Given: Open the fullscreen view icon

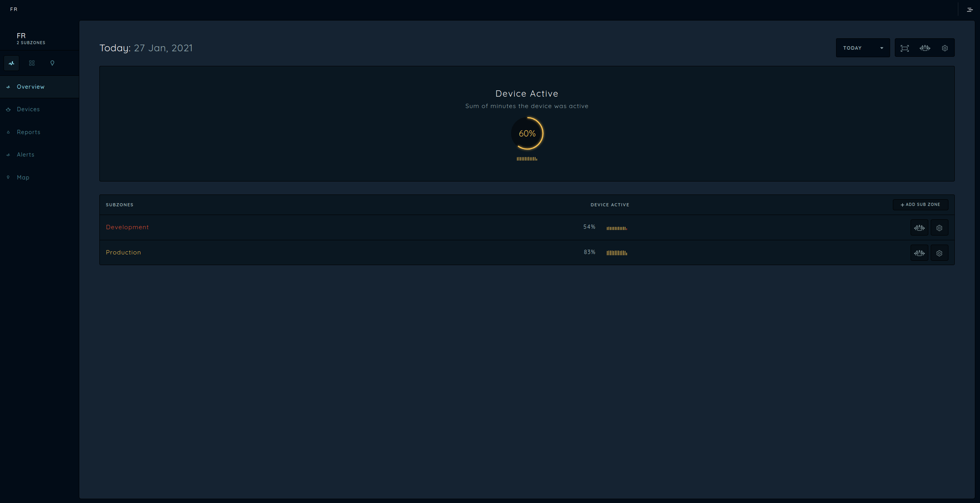Looking at the screenshot, I should point(905,48).
